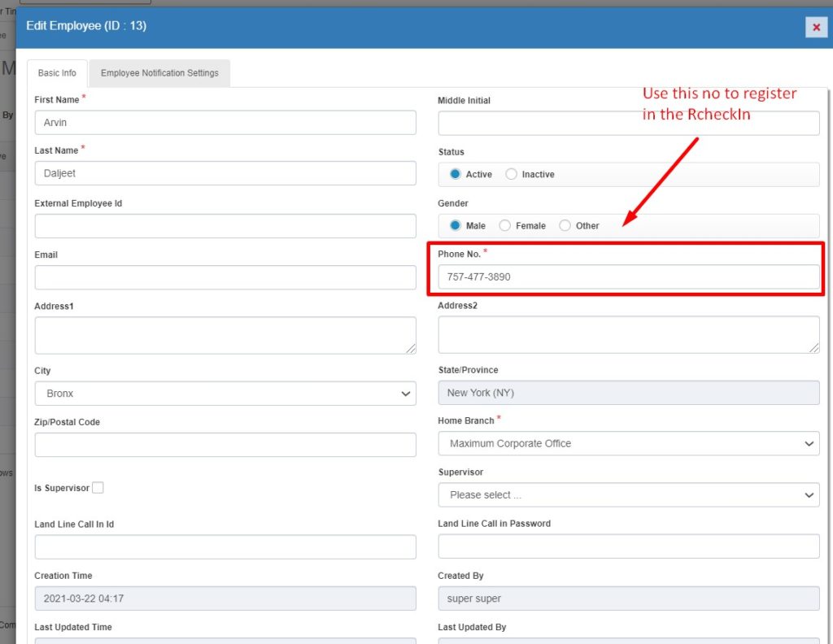Image resolution: width=833 pixels, height=644 pixels.
Task: Select the Basic Info tab
Action: pos(57,73)
